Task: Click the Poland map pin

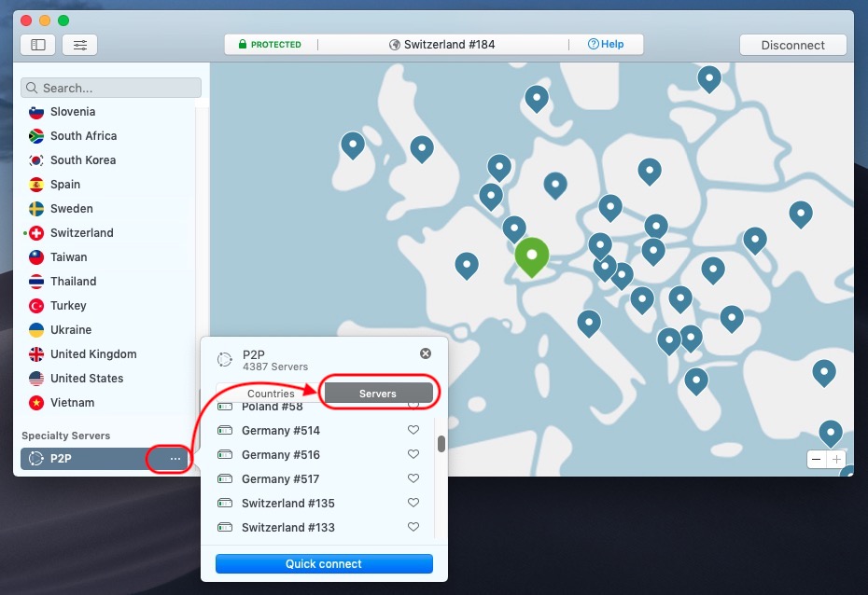Action: tap(650, 172)
